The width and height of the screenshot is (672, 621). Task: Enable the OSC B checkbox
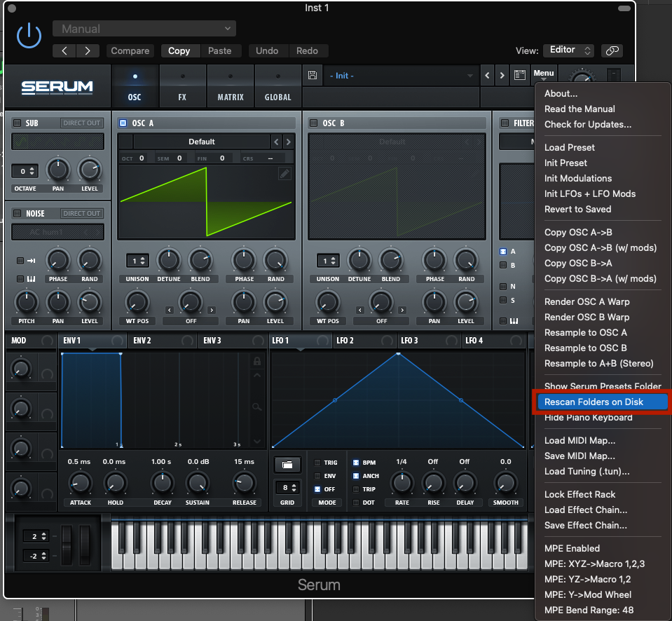coord(314,123)
